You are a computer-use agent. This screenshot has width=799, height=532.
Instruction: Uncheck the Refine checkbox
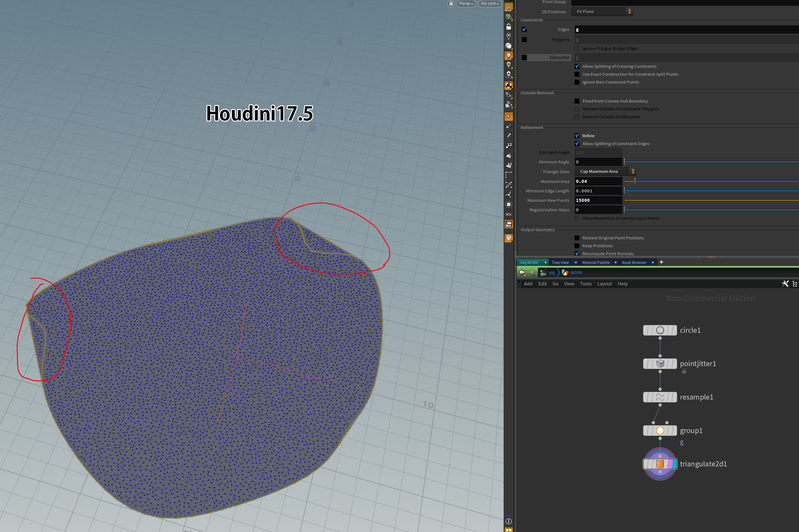(577, 136)
